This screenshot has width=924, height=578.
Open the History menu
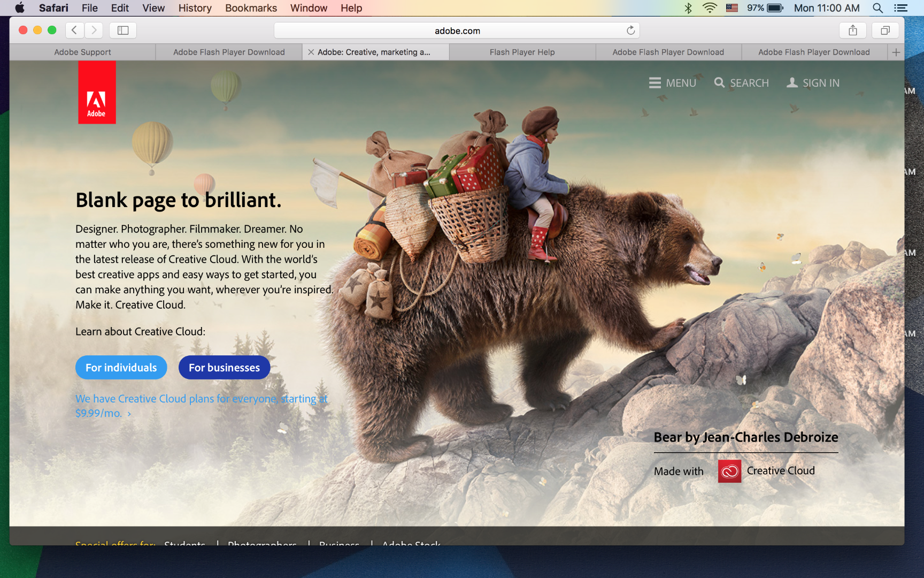point(195,8)
